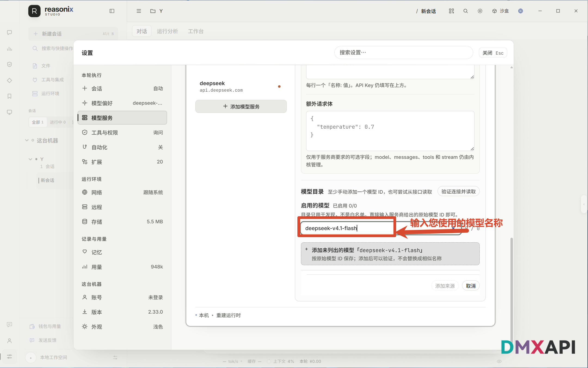Toggle the sun theme icon
588x368 pixels.
click(480, 11)
